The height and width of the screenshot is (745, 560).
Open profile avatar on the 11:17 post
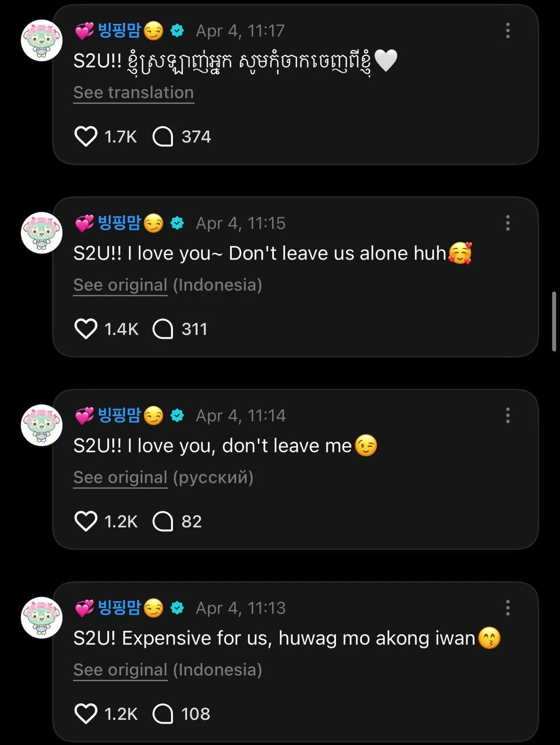[41, 41]
